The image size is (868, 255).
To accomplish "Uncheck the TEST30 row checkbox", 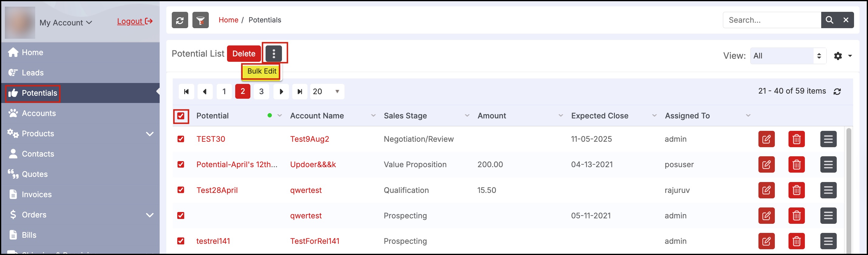I will [181, 139].
